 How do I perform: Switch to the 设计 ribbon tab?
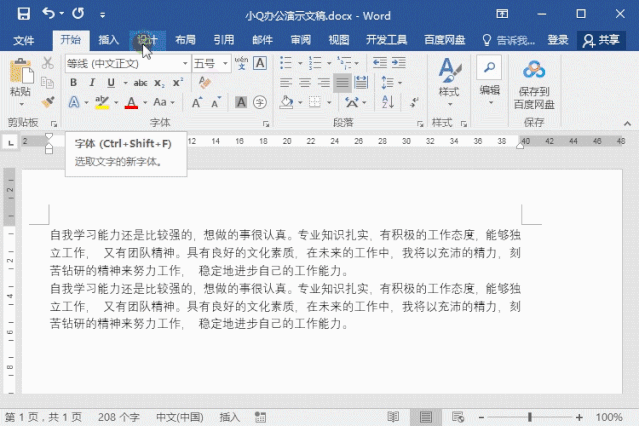point(147,40)
